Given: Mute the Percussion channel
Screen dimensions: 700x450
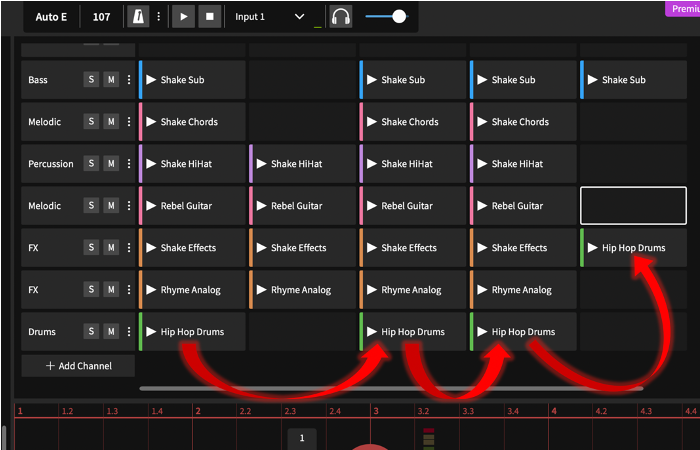Looking at the screenshot, I should click(111, 164).
